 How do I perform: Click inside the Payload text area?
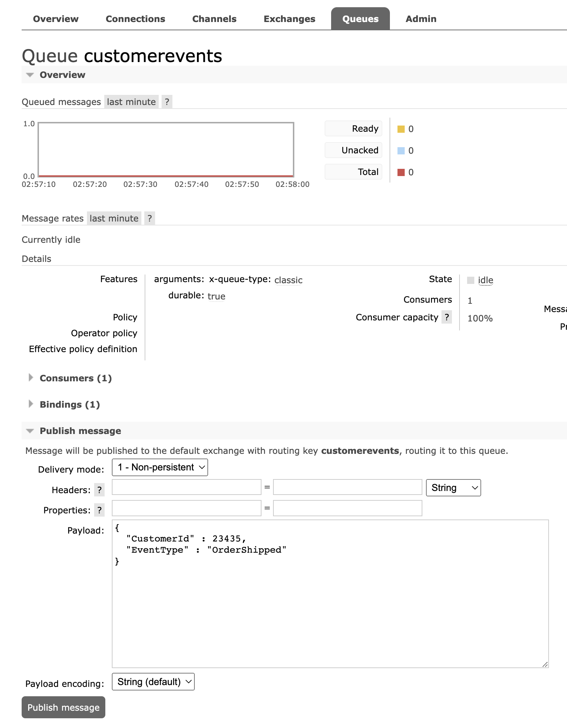[x=330, y=594]
